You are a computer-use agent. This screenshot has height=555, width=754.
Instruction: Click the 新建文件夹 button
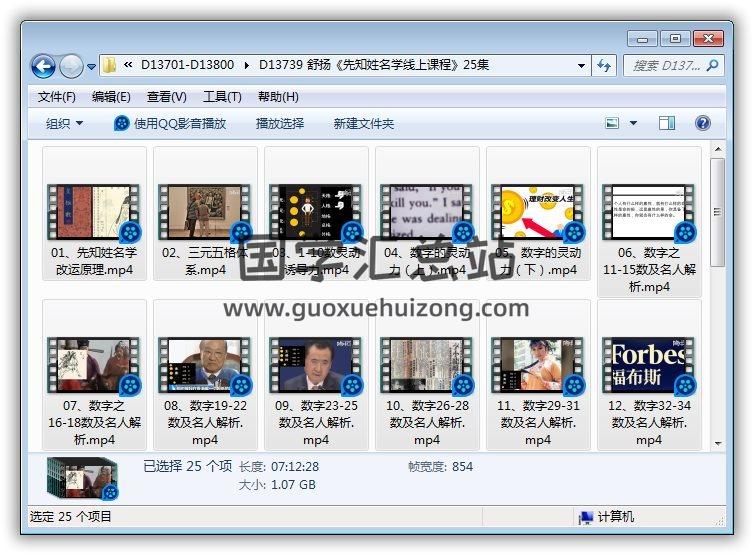click(364, 123)
